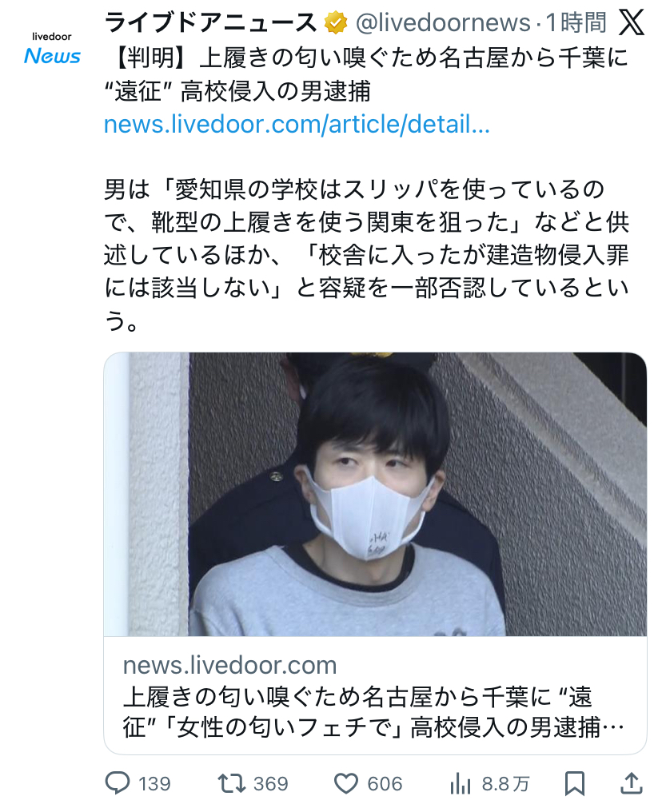662x812 pixels.
Task: Open the card headline 上履きの匂い嗅ぐため
Action: click(x=373, y=712)
